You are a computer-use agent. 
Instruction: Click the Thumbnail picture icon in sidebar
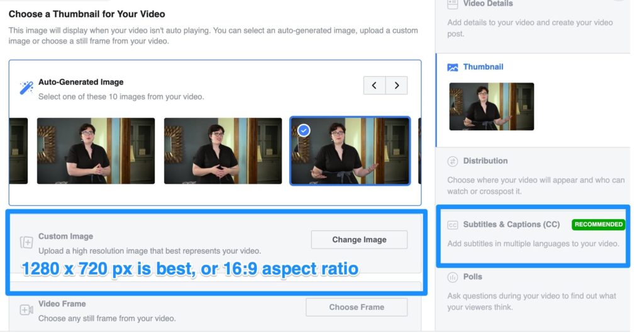(453, 67)
